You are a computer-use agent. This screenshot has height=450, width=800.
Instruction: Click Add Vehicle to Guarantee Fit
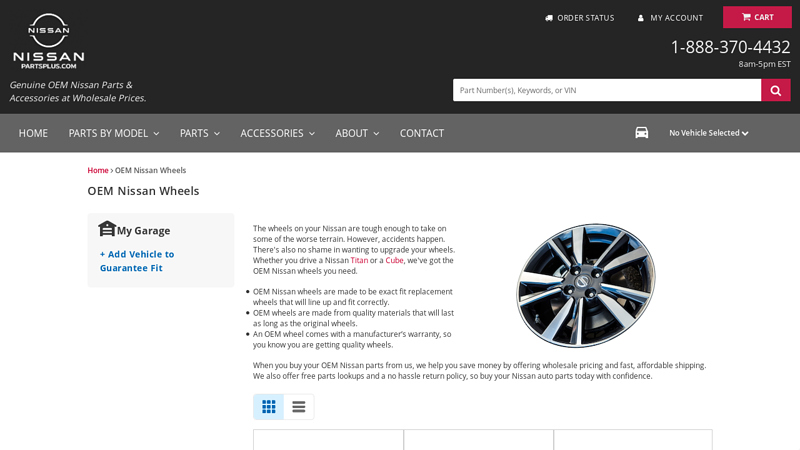[137, 261]
